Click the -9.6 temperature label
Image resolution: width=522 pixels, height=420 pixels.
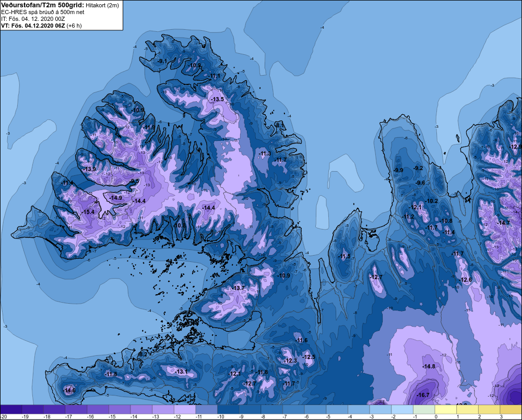tap(420, 183)
